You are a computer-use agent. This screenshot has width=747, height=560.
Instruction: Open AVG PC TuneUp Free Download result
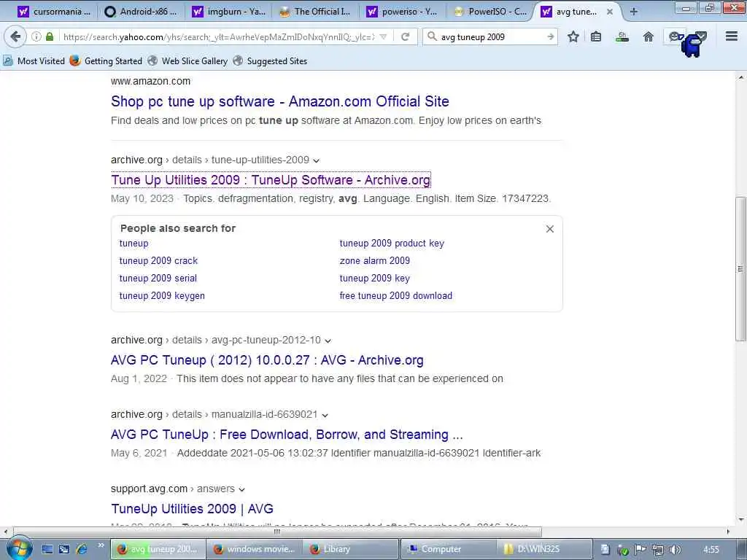286,435
